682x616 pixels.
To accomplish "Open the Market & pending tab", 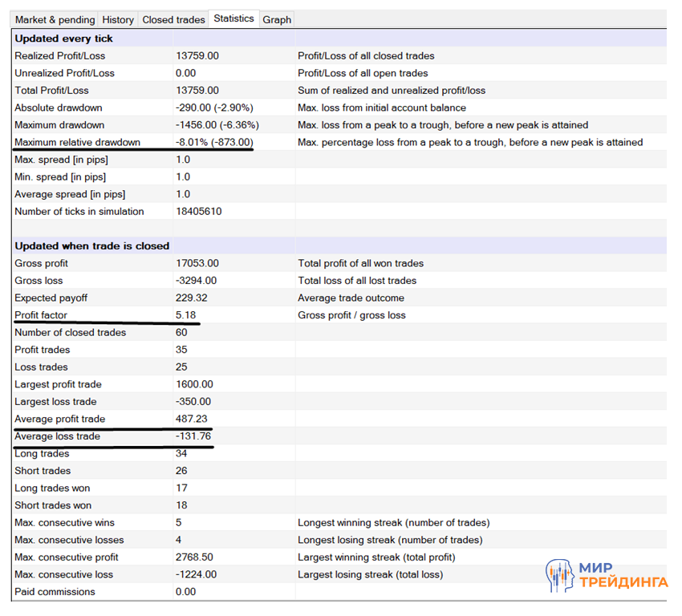I will tap(55, 19).
